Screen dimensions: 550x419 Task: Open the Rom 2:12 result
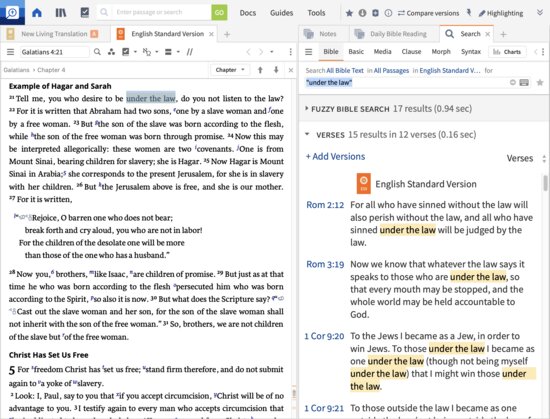[325, 205]
